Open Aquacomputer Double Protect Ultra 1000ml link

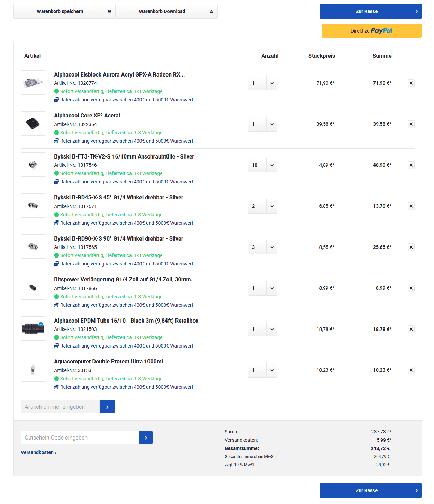pos(108,361)
